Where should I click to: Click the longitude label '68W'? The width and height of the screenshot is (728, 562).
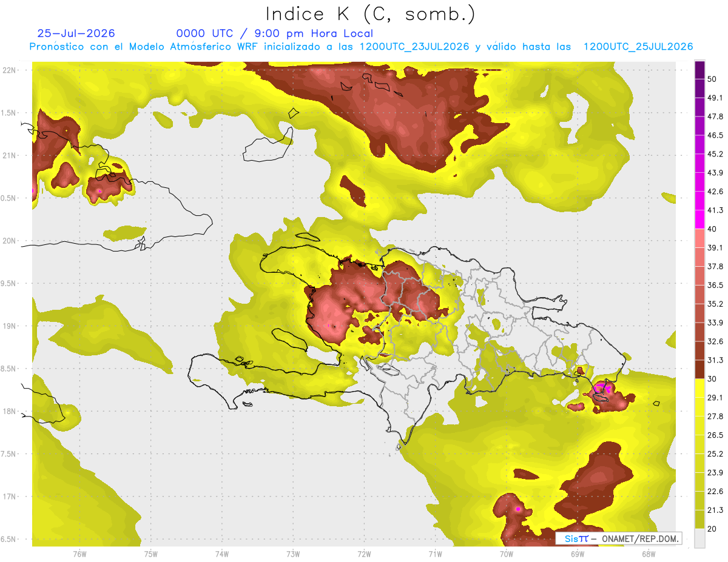[x=649, y=553]
